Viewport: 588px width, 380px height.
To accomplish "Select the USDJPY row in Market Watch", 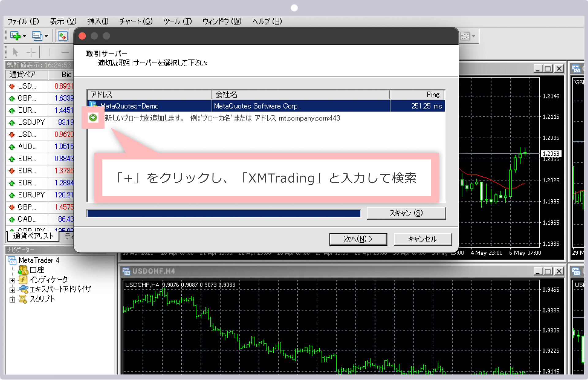I will [40, 122].
